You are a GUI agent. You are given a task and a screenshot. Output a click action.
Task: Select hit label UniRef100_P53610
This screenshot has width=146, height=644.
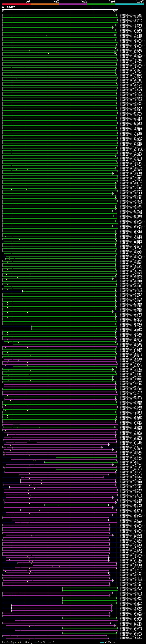(x=131, y=638)
